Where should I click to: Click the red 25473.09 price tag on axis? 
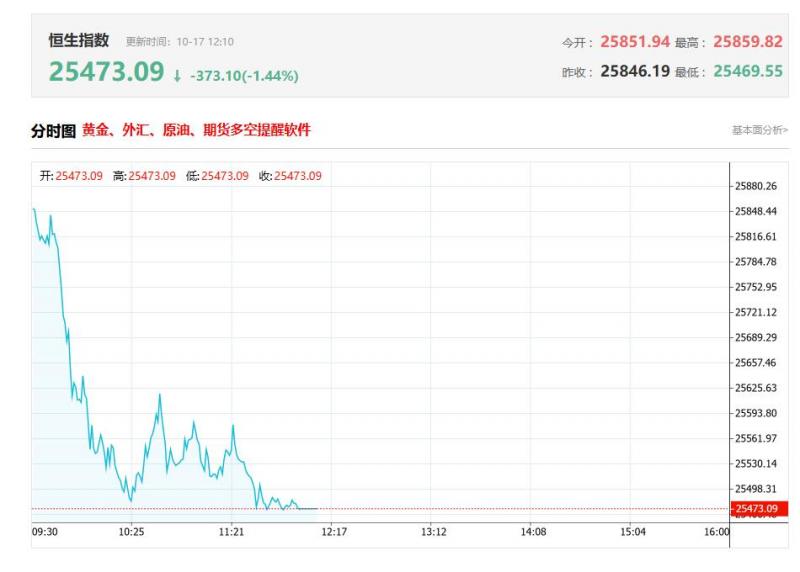760,509
